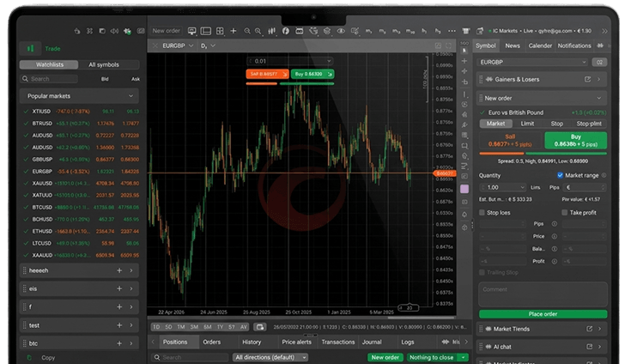Enable the Take profit checkbox
631x364 pixels.
click(x=565, y=212)
